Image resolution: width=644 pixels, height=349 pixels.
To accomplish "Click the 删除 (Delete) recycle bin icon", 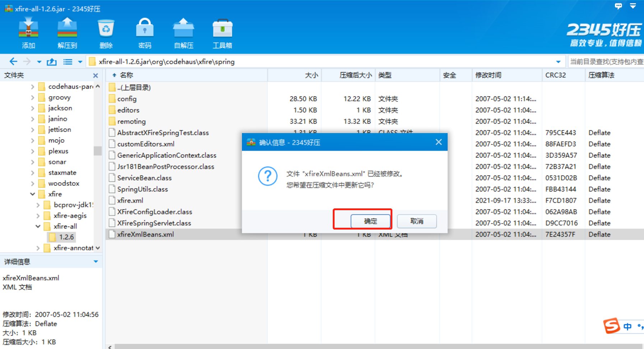I will tap(106, 29).
